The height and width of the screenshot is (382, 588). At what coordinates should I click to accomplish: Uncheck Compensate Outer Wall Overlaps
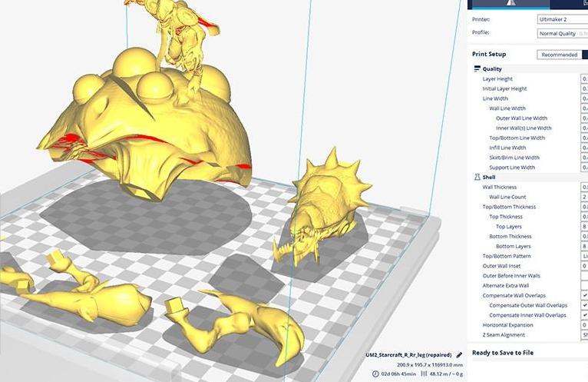(x=584, y=305)
